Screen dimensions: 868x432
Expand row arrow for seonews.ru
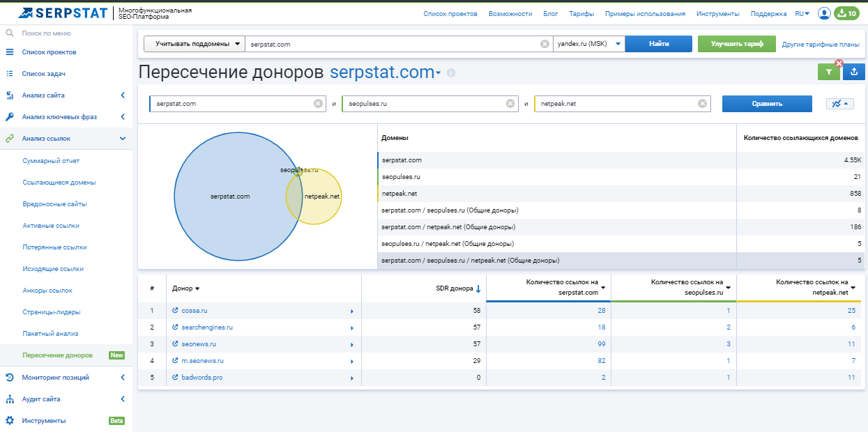tap(352, 344)
